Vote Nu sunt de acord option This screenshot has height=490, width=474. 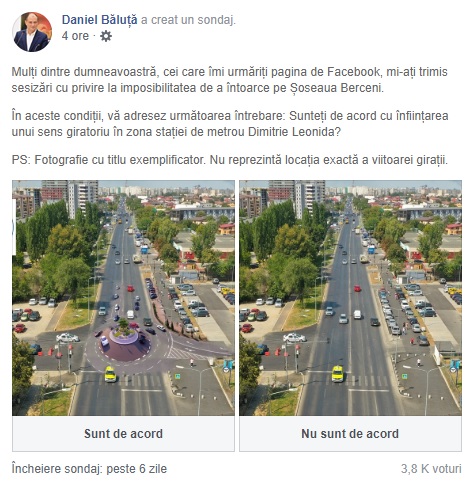[x=350, y=434]
